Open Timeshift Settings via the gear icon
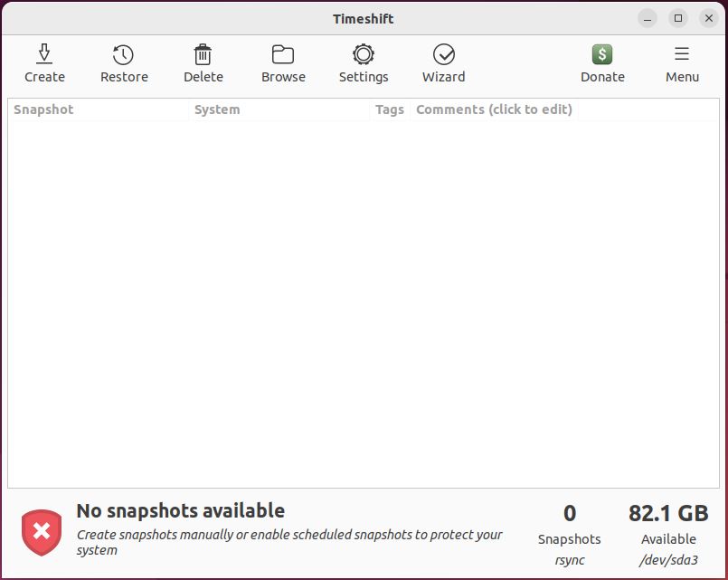This screenshot has height=580, width=728. click(x=364, y=55)
